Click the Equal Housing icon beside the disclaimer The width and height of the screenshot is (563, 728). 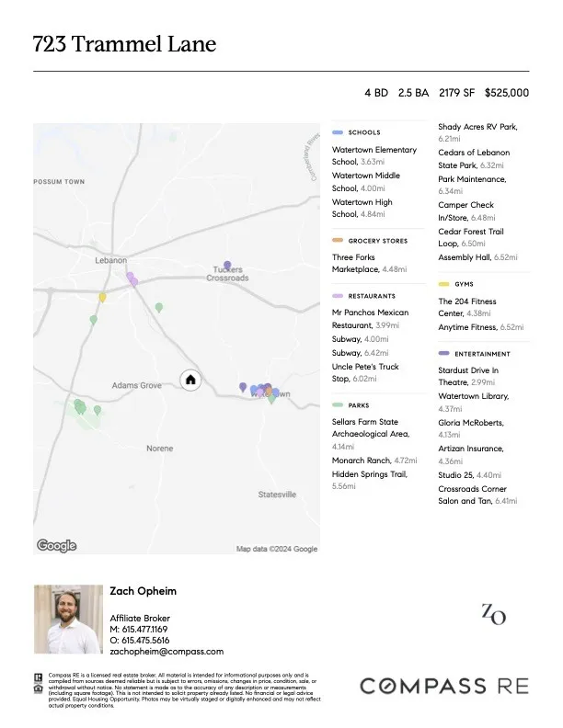coord(38,688)
